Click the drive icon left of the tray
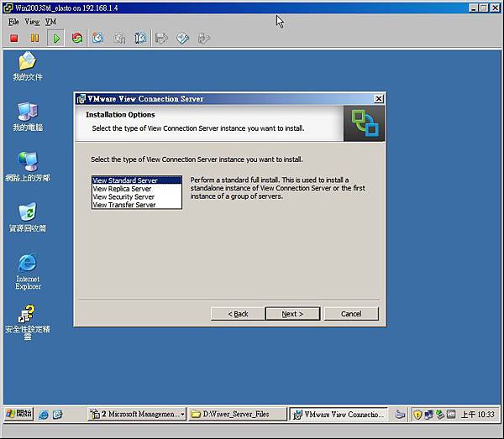Viewport: 504px width, 439px height. [x=400, y=415]
